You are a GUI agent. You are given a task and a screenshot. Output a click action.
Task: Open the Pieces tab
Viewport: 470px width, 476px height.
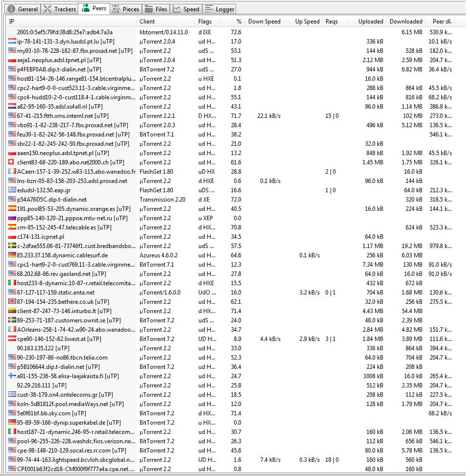click(125, 9)
